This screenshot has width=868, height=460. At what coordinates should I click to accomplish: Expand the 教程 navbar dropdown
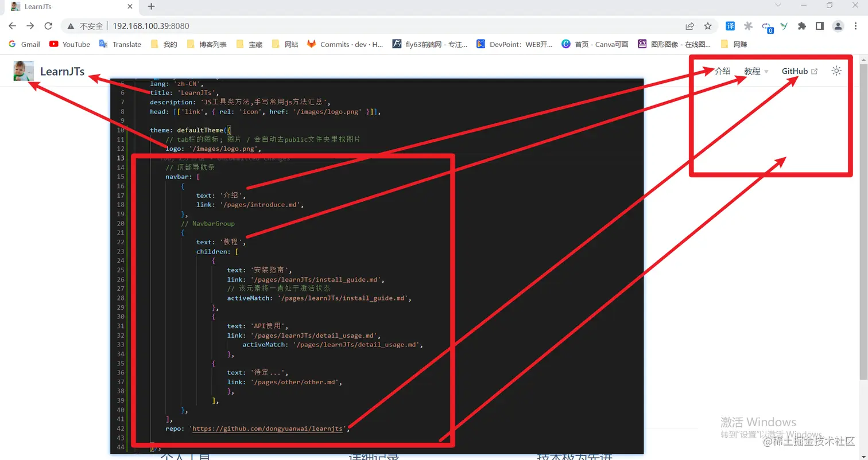[x=756, y=71]
